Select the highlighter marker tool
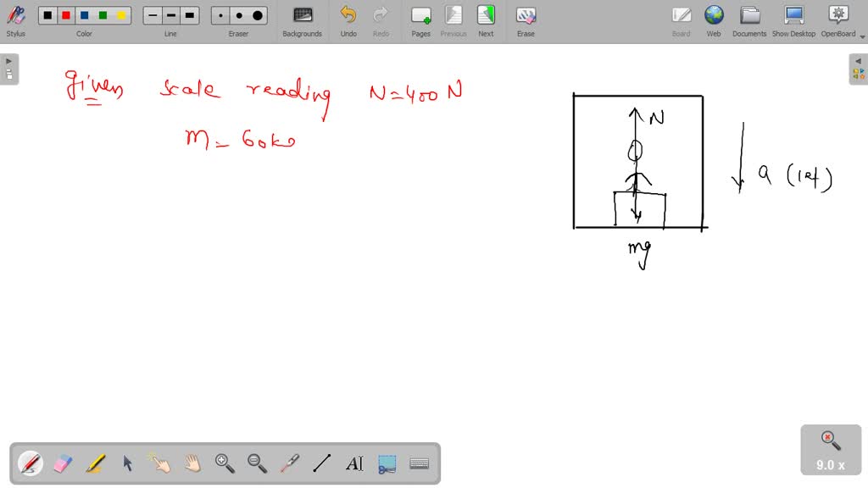This screenshot has width=868, height=488. [x=95, y=463]
